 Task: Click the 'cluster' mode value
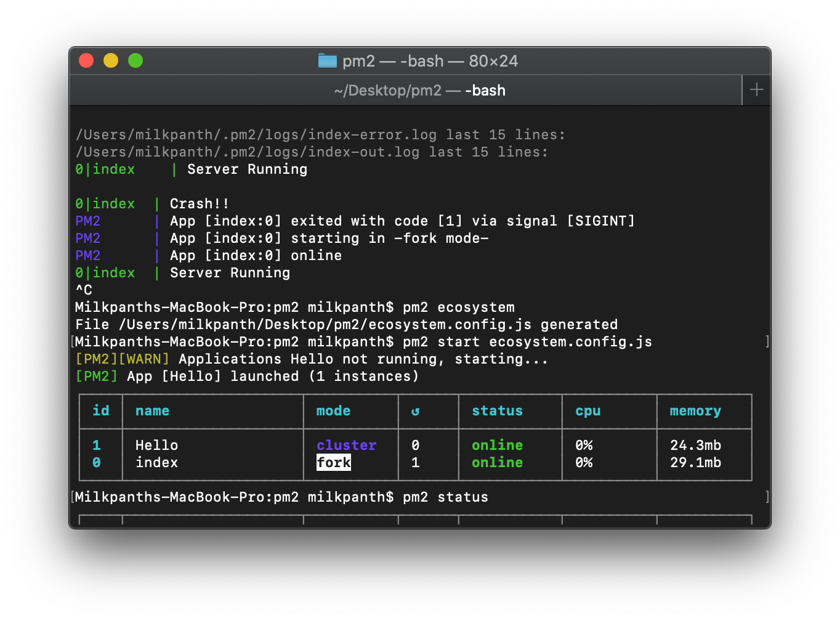346,445
